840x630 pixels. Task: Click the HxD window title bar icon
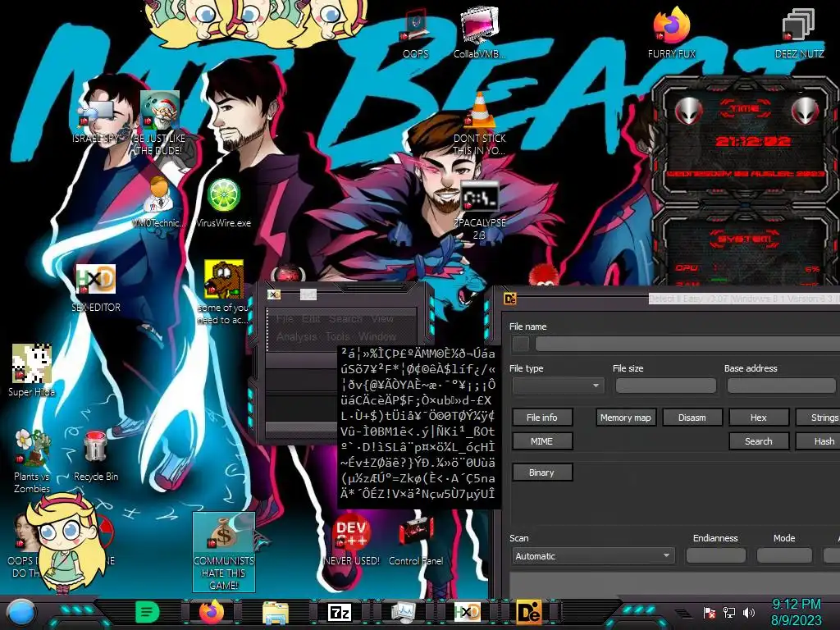click(274, 294)
